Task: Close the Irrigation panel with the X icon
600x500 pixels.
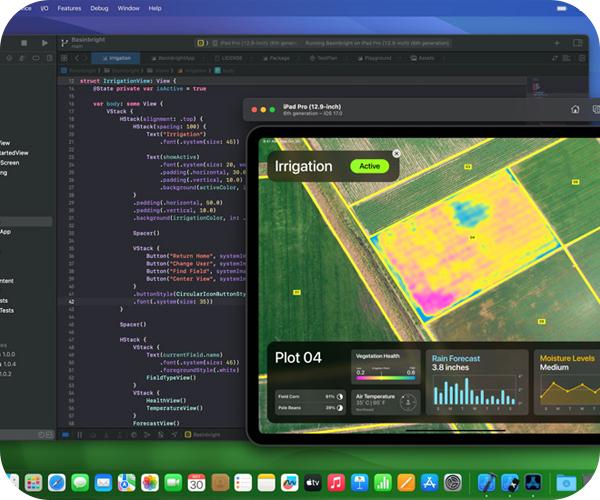Action: pyautogui.click(x=396, y=153)
